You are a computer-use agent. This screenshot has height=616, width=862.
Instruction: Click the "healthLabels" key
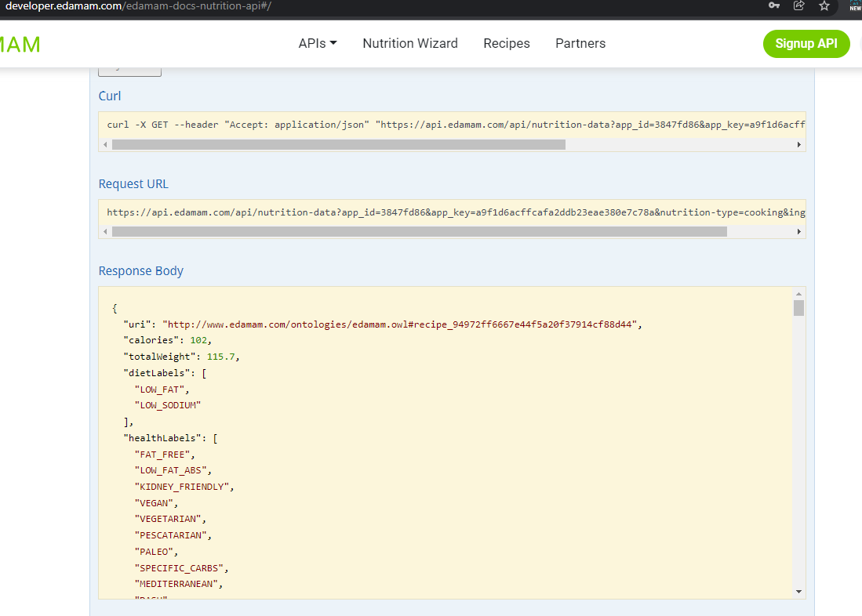tap(165, 438)
